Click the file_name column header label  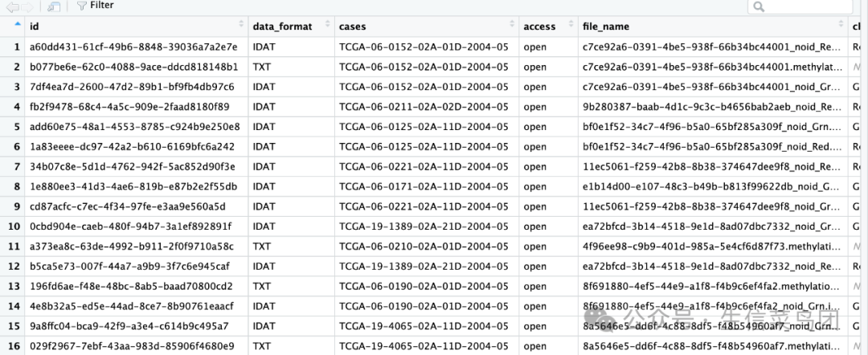click(605, 27)
